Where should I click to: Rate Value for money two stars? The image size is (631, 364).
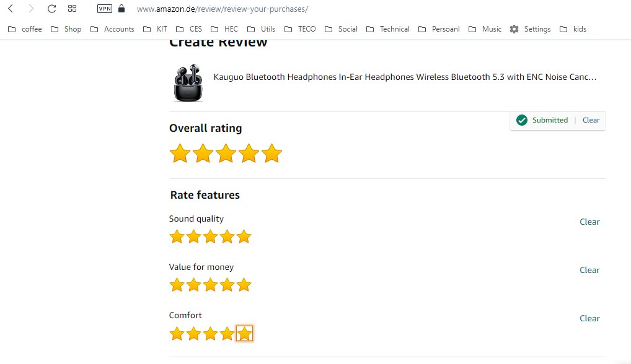(x=193, y=285)
